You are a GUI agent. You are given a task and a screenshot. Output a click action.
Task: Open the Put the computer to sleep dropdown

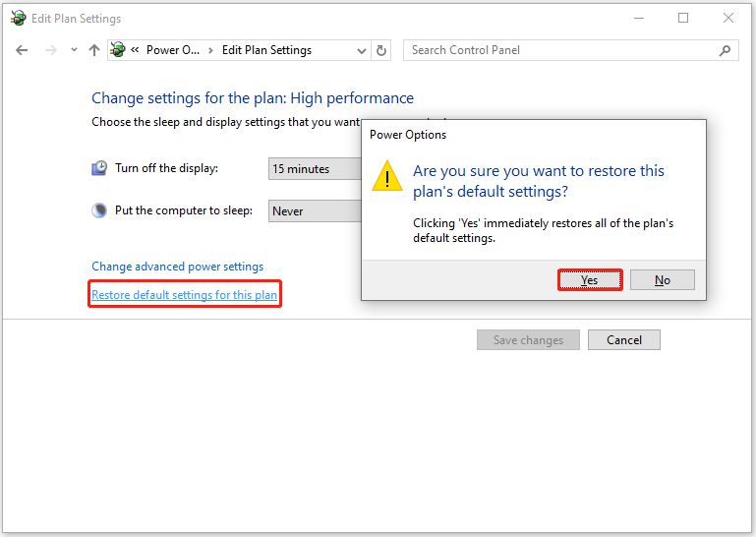(x=315, y=210)
